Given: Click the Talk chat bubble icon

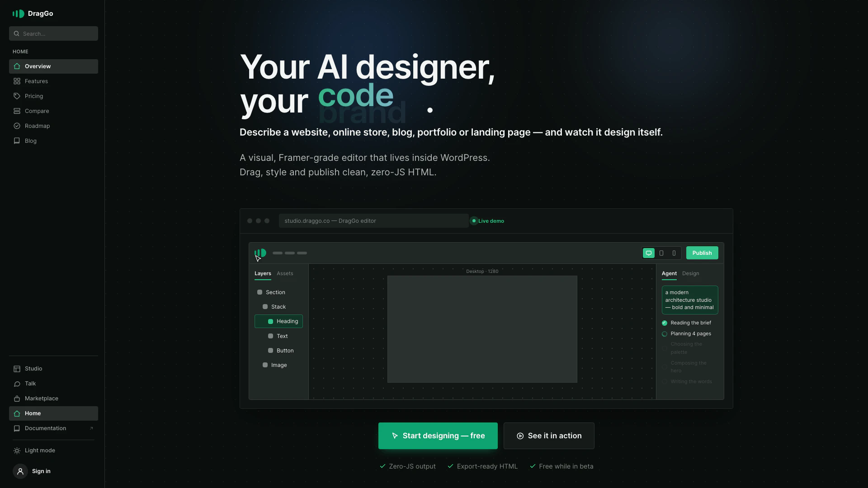Looking at the screenshot, I should 17,384.
